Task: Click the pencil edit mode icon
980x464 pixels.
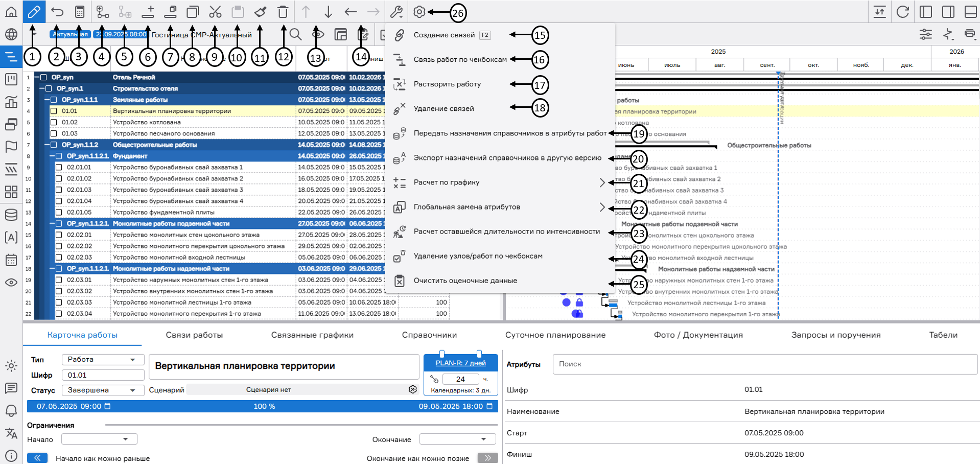Action: (34, 12)
